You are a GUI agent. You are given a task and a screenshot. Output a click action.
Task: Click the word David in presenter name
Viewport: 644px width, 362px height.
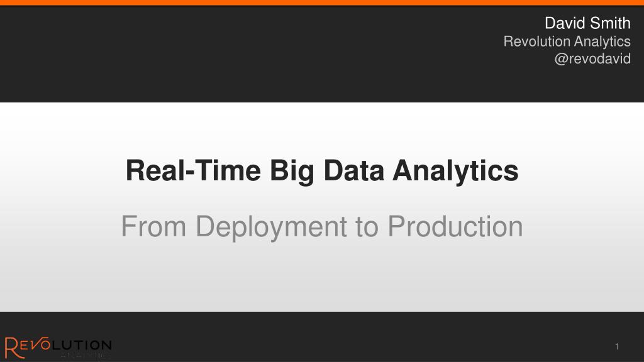point(565,23)
